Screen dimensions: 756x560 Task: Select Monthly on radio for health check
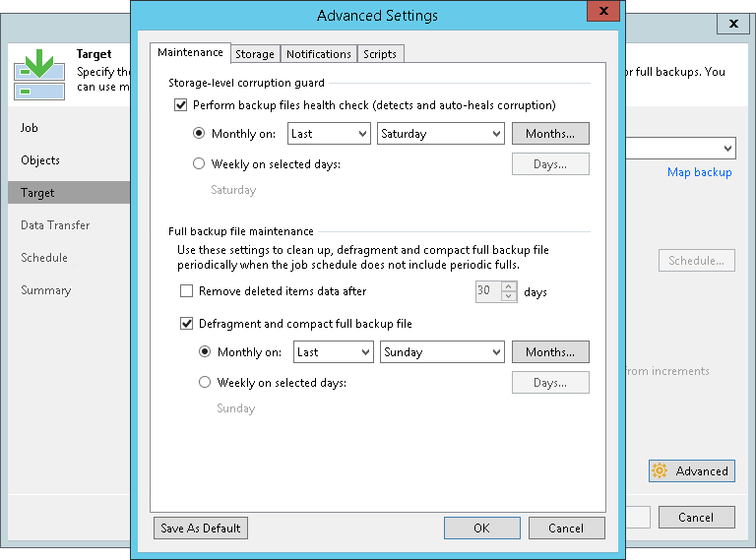pos(199,134)
